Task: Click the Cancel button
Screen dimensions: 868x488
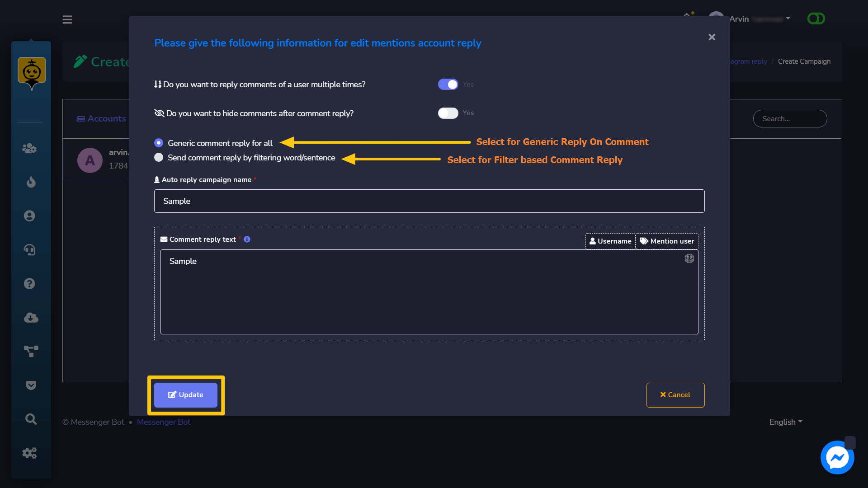Action: click(x=675, y=394)
